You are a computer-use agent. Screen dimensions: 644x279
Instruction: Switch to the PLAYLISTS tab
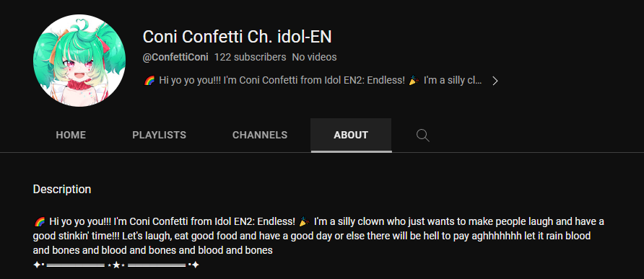coord(160,135)
